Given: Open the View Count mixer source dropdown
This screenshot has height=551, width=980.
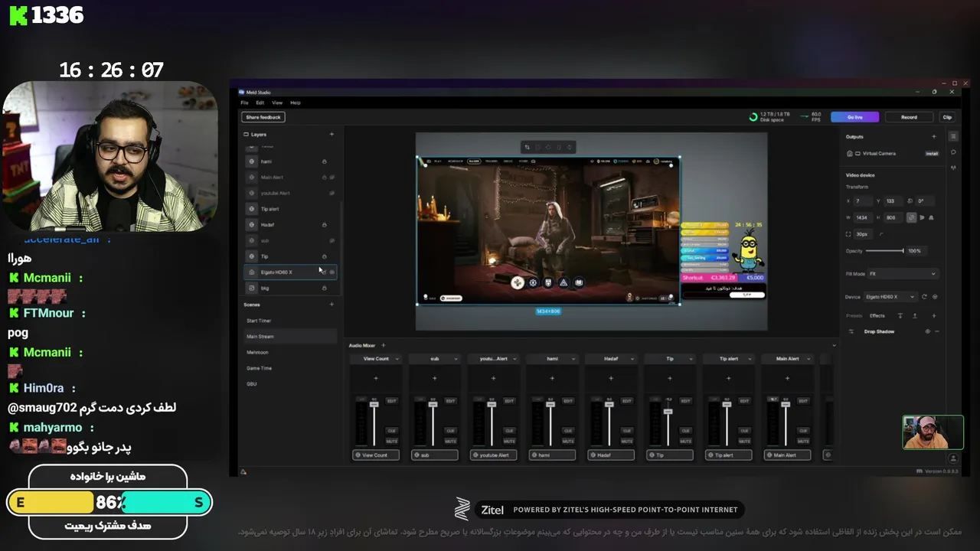Looking at the screenshot, I should [375, 358].
